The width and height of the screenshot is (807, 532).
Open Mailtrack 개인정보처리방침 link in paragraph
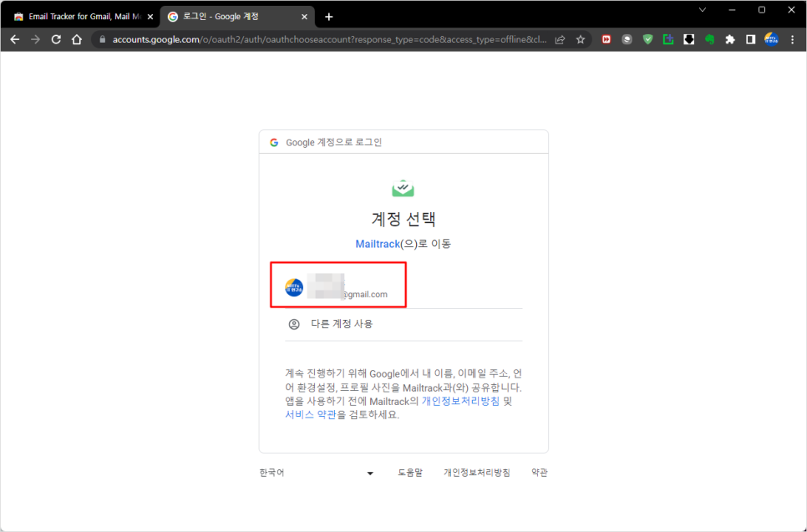pos(460,401)
